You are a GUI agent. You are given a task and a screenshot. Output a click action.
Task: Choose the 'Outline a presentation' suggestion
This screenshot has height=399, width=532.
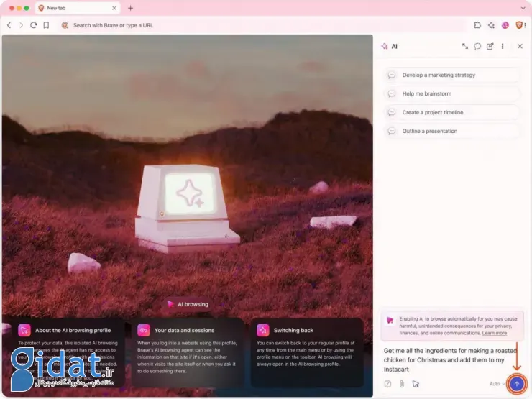pyautogui.click(x=452, y=131)
